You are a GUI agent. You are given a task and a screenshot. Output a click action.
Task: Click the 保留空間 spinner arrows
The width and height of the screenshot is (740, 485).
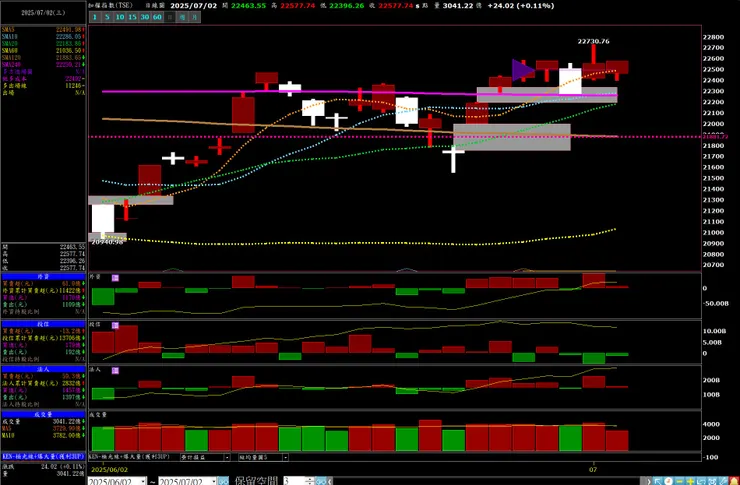pos(310,481)
